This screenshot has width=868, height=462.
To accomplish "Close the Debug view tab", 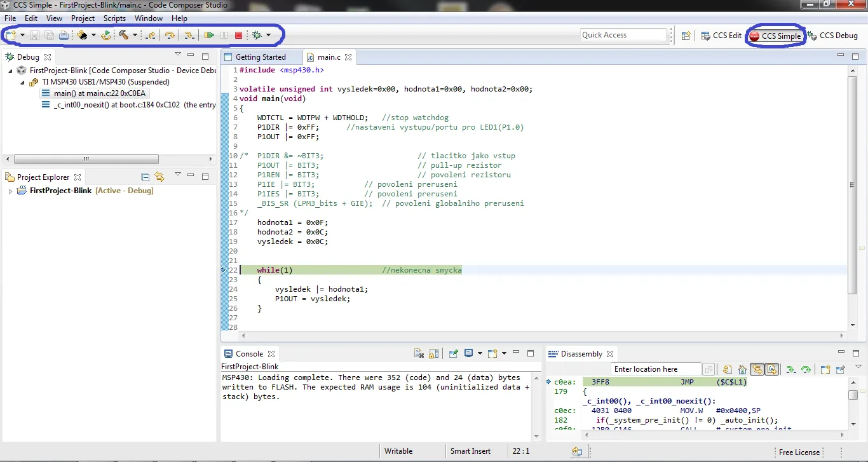I will point(47,57).
